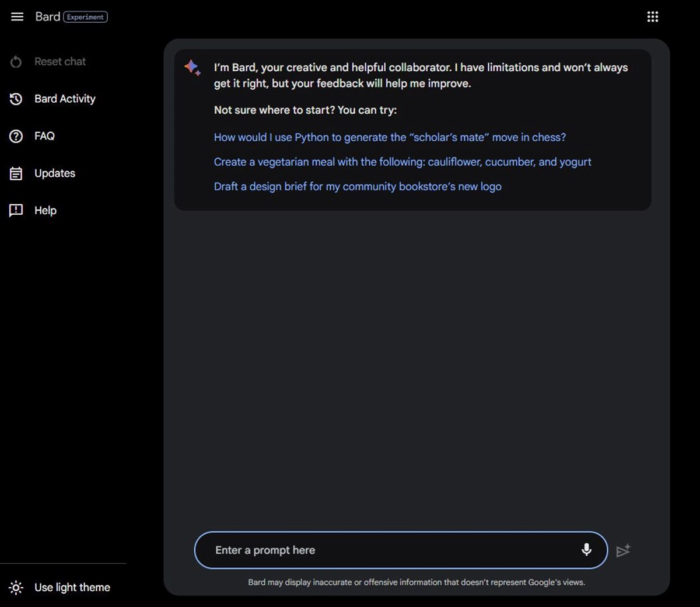Viewport: 700px width, 607px height.
Task: Open Bard Activity from sidebar
Action: (x=65, y=99)
